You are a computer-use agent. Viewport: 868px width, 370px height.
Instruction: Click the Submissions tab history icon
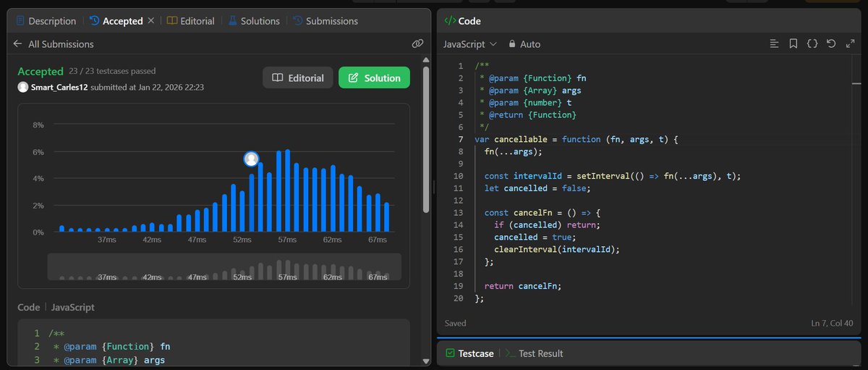pos(297,21)
